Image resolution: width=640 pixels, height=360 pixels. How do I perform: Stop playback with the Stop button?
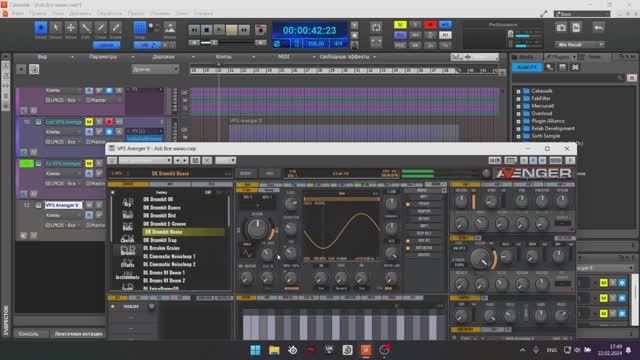click(x=207, y=30)
